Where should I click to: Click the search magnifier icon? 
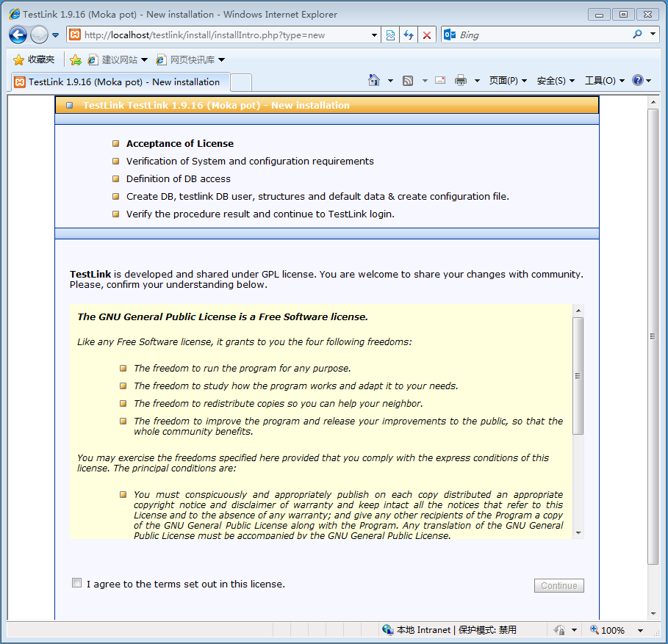pyautogui.click(x=637, y=34)
